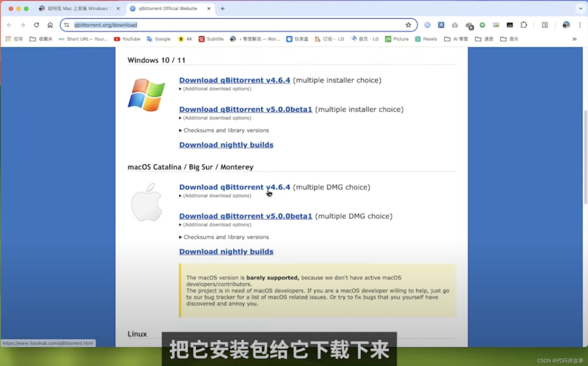This screenshot has width=588, height=366.
Task: Expand macOS v5.0.0beta1 additional download options
Action: (x=215, y=225)
